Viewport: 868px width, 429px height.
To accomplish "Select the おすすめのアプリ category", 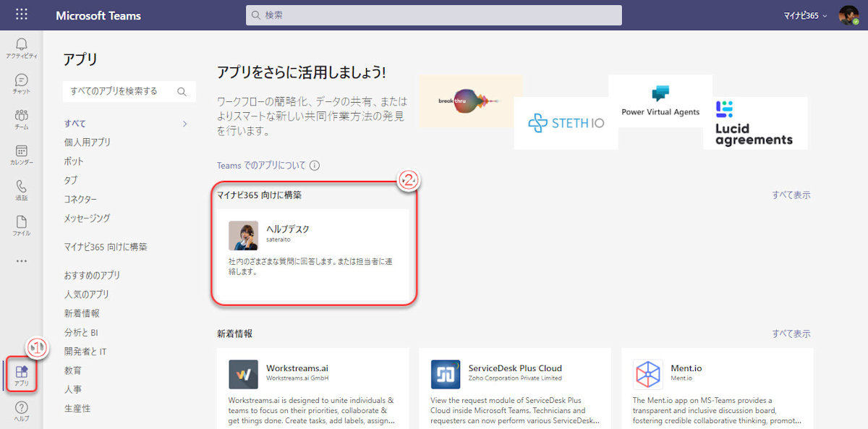I will (x=93, y=276).
